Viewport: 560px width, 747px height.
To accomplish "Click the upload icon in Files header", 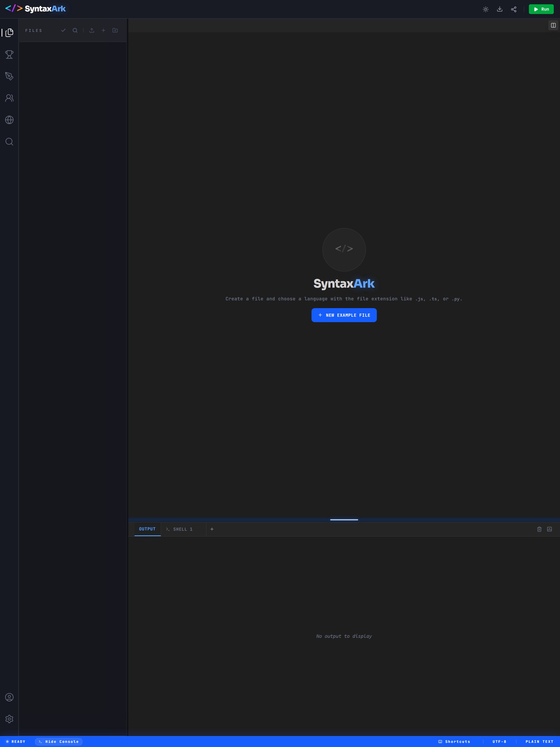I will pos(92,30).
